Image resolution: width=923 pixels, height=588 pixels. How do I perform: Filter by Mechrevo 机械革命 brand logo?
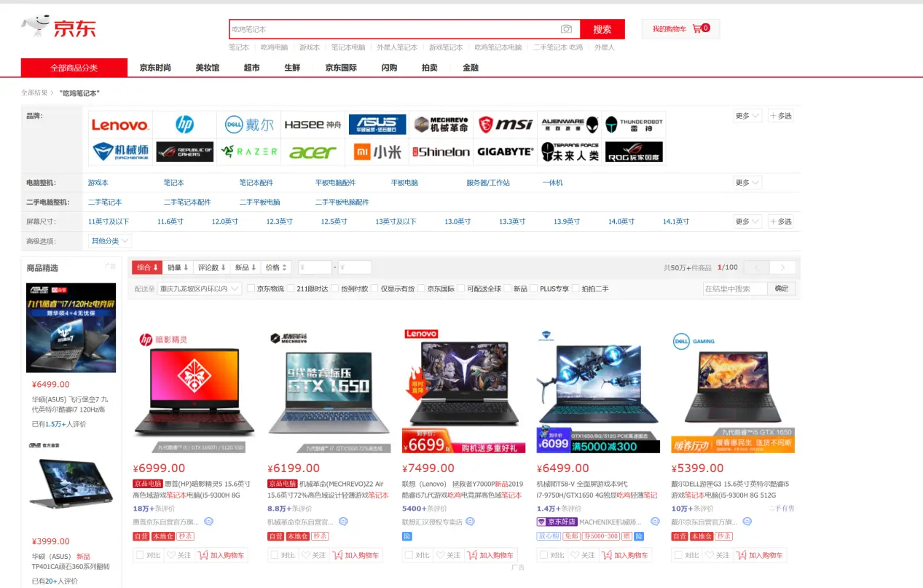point(441,125)
